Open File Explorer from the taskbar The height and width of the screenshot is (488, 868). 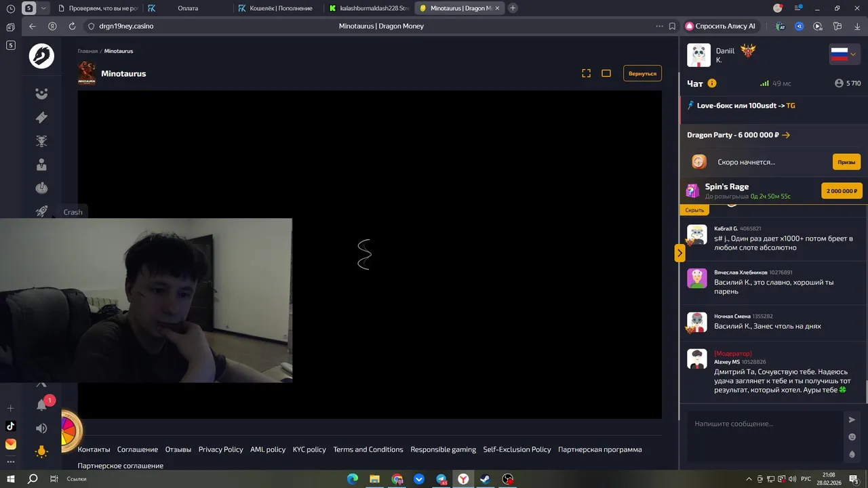pos(374,479)
